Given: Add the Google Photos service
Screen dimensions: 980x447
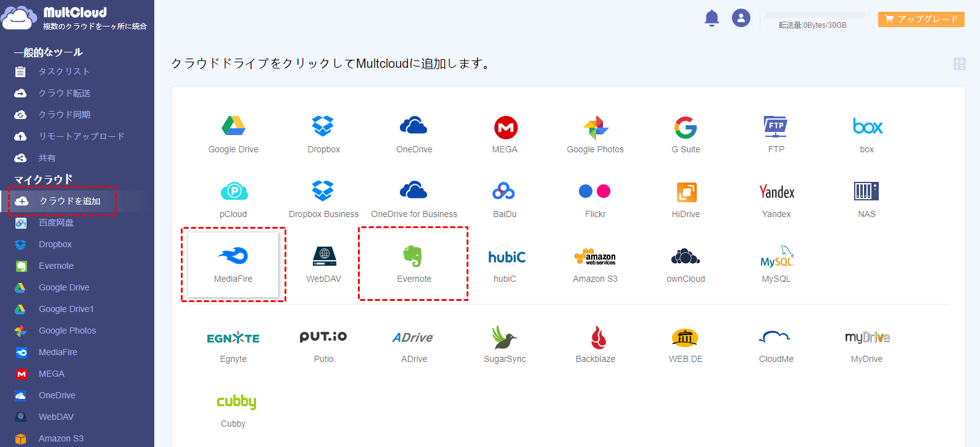Looking at the screenshot, I should click(596, 134).
